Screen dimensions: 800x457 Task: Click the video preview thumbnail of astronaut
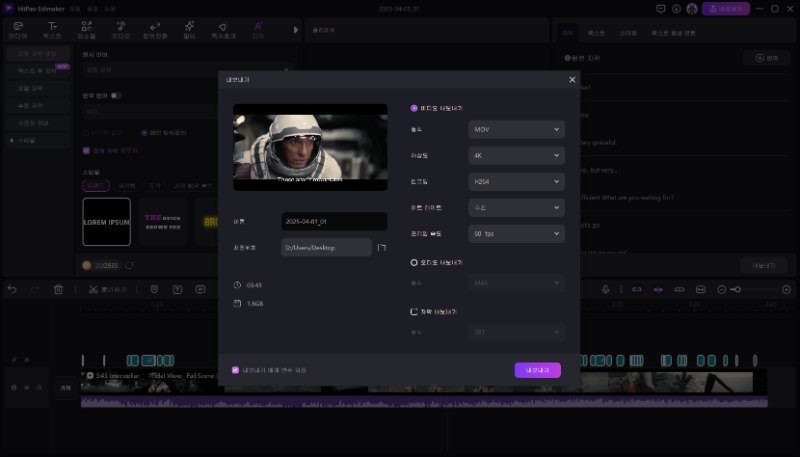(310, 147)
